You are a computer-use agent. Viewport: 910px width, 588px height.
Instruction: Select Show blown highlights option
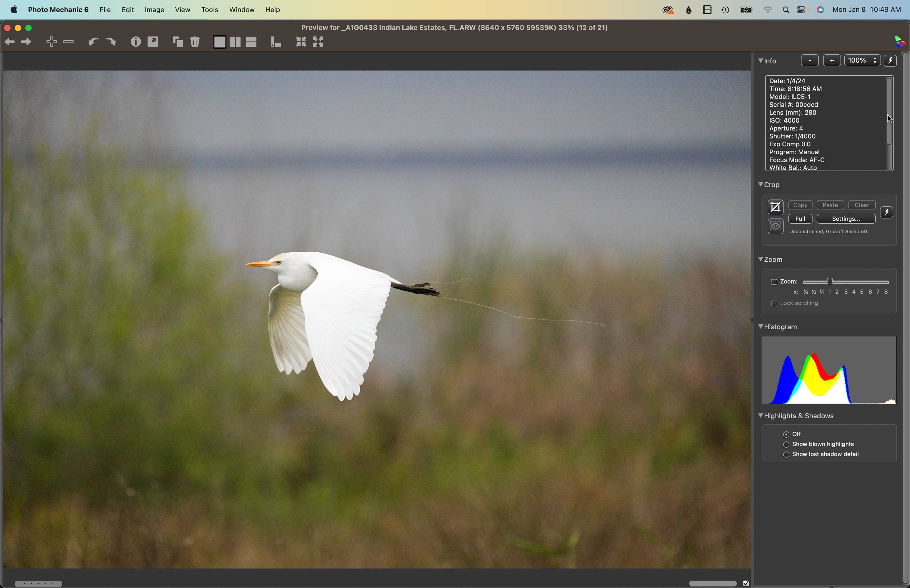coord(786,445)
